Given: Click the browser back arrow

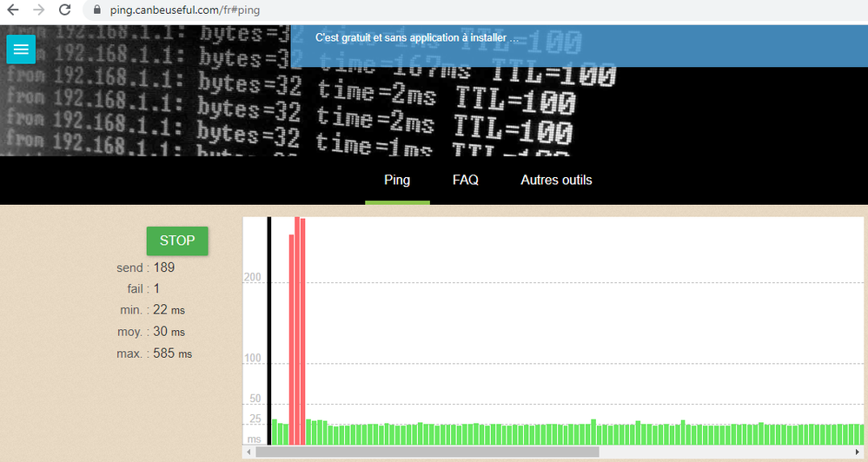Looking at the screenshot, I should (x=12, y=10).
